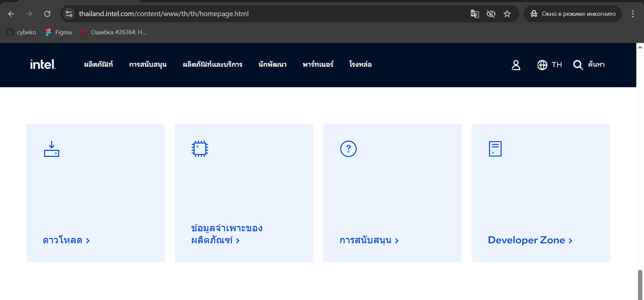Click the Intel logo
Viewport: 644px width, 300px height.
[43, 64]
